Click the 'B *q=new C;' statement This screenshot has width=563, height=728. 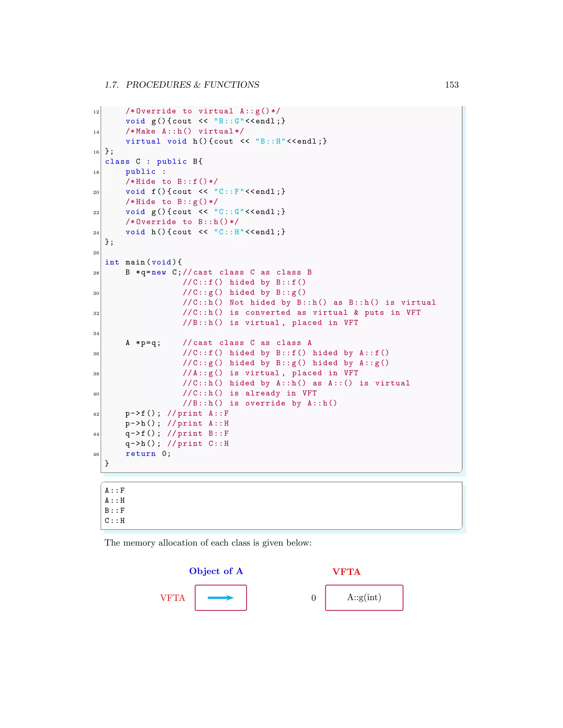click(153, 272)
